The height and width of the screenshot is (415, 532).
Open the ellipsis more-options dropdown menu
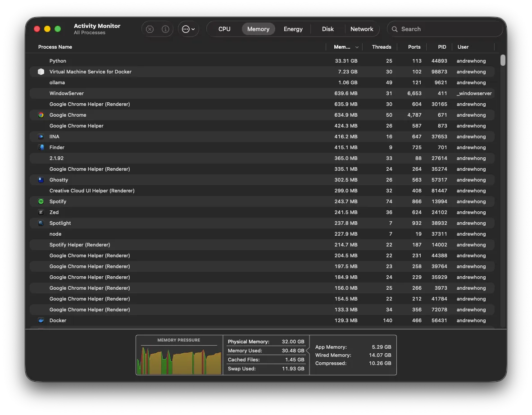tap(188, 29)
